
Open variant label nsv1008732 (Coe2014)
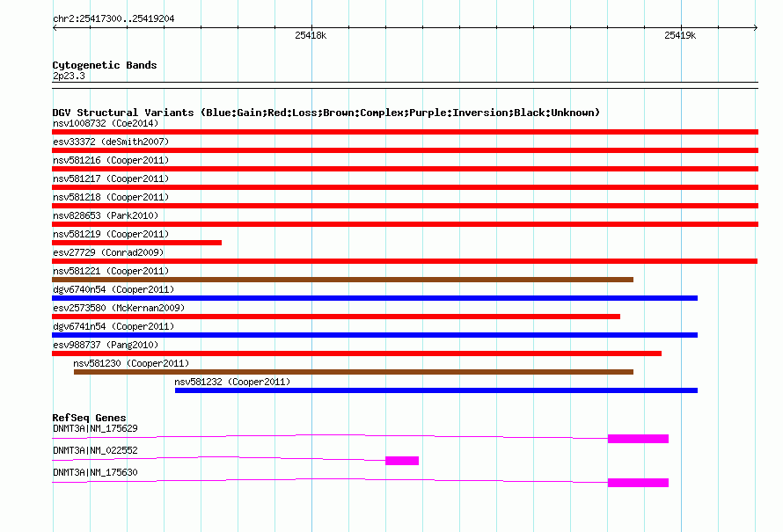[106, 123]
